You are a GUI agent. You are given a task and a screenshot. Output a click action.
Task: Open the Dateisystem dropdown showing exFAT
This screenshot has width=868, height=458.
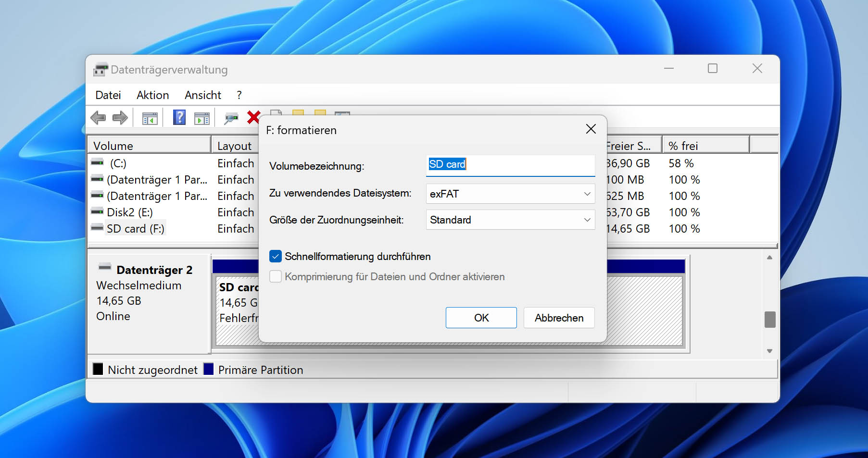point(510,194)
